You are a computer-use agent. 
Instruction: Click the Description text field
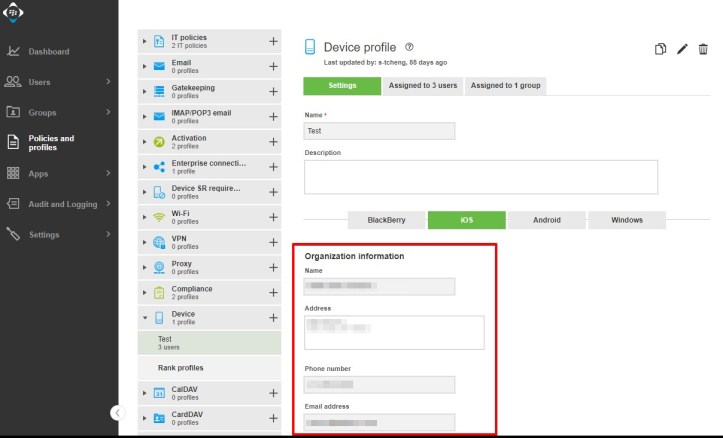coord(480,177)
